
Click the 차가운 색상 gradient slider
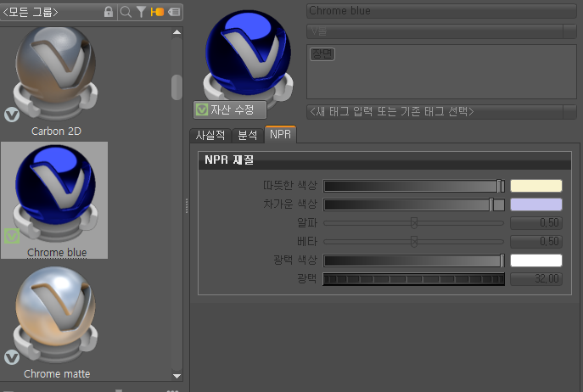click(x=414, y=204)
